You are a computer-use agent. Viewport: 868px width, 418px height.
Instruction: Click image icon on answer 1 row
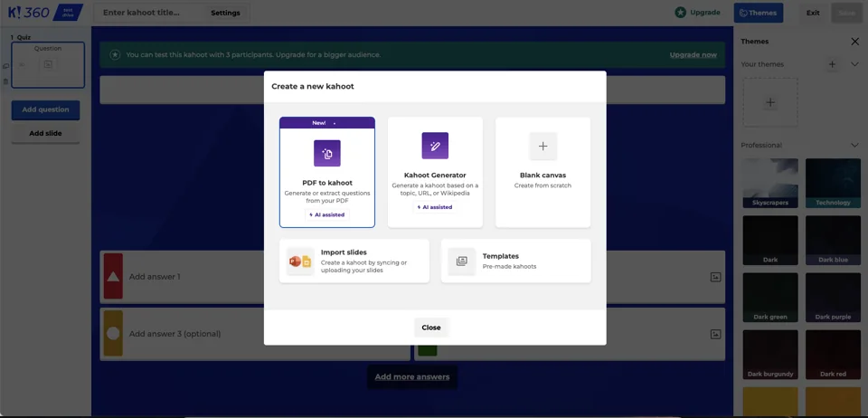pyautogui.click(x=715, y=277)
